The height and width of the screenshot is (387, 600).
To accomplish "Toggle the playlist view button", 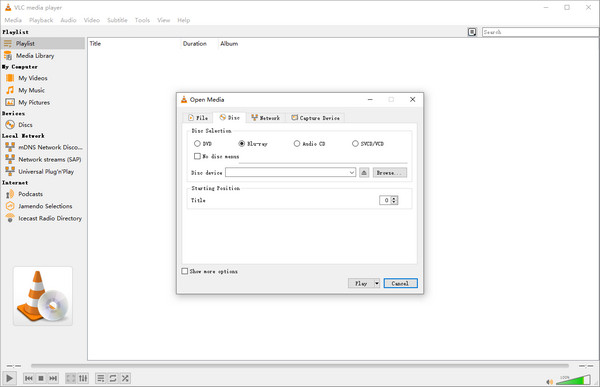I will click(101, 378).
